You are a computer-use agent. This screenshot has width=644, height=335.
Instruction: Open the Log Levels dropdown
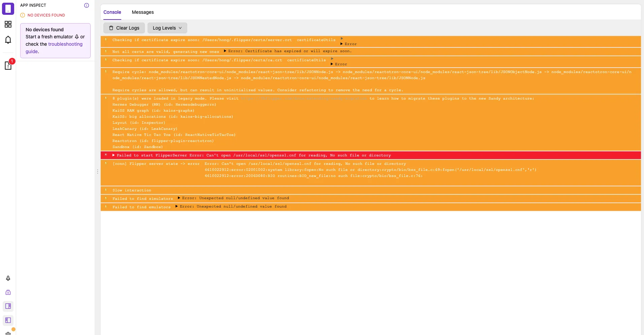coord(167,28)
